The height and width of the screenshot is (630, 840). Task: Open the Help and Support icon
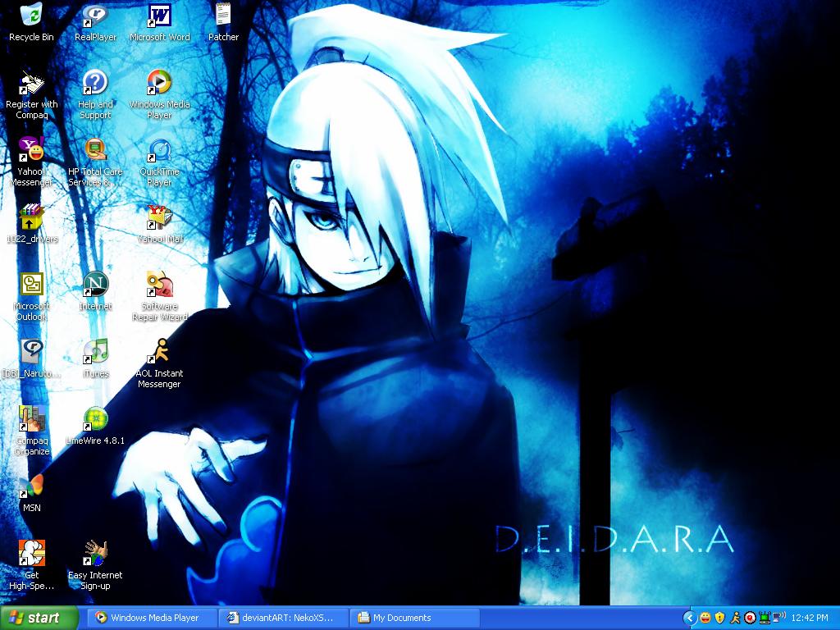pyautogui.click(x=95, y=95)
